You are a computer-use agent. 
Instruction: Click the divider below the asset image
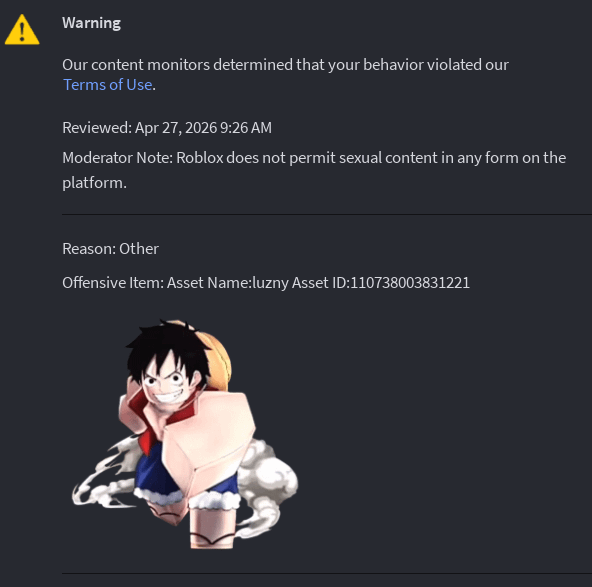coord(327,573)
